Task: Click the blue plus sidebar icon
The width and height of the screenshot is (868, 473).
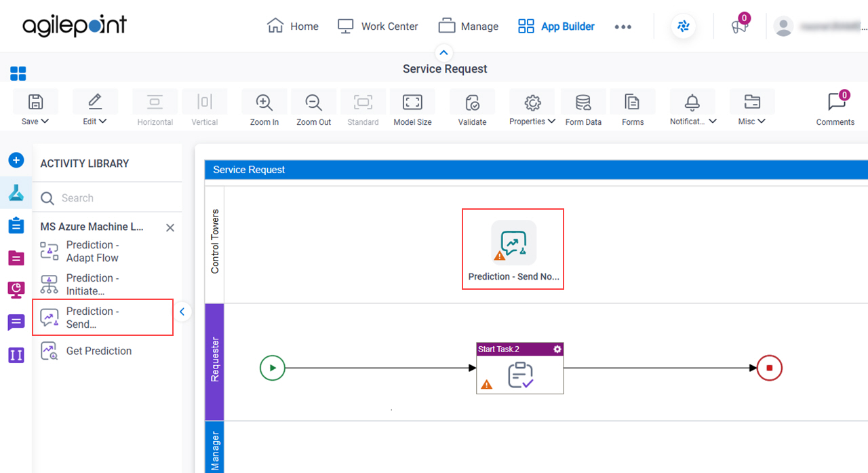Action: point(16,161)
